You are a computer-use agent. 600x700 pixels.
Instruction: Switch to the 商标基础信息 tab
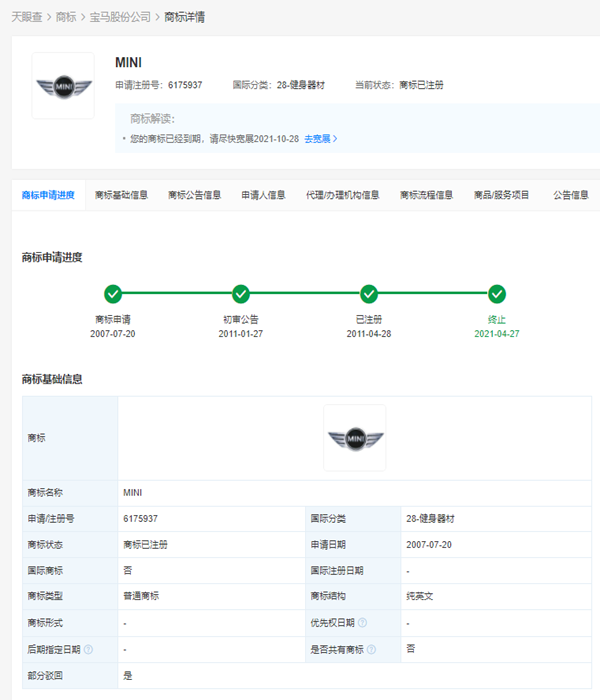point(121,195)
